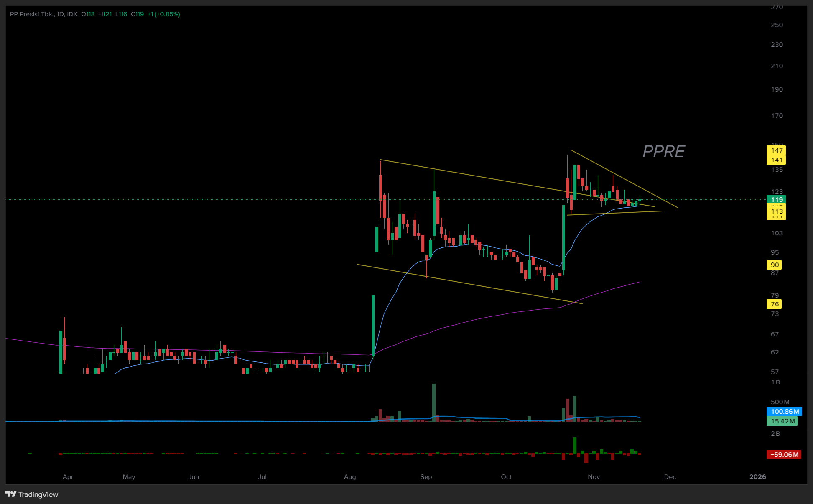Click the green 119 current price label
The image size is (813, 504).
click(x=776, y=199)
